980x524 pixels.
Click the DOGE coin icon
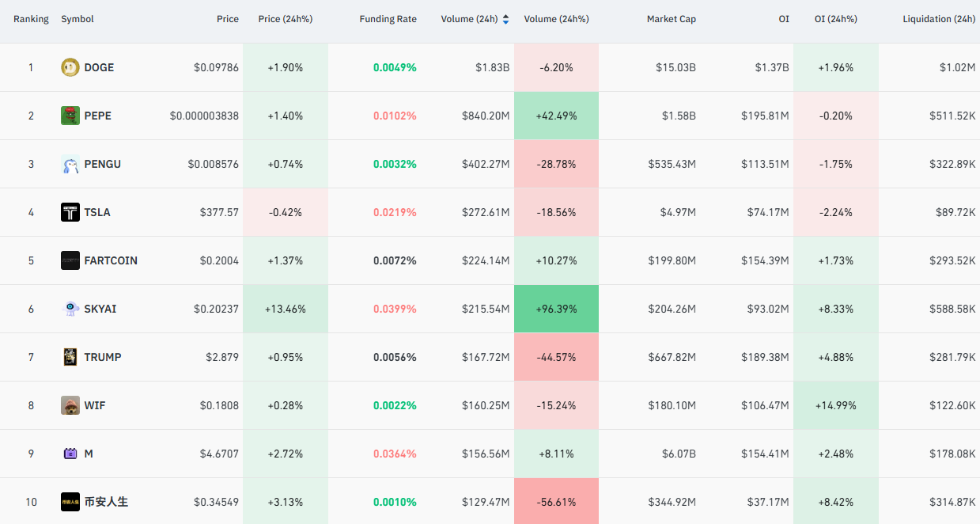(70, 67)
